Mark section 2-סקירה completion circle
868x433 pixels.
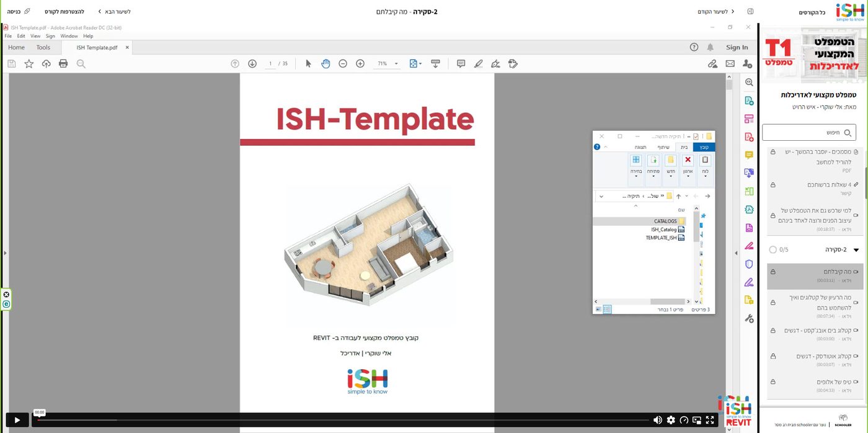click(x=773, y=249)
